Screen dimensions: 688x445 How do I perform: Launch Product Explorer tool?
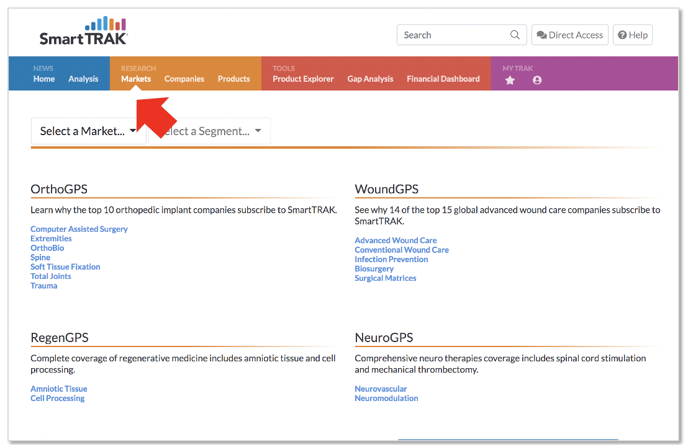coord(303,79)
